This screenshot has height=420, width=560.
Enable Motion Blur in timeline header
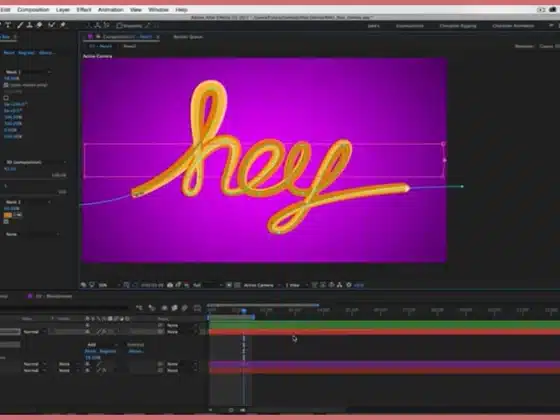click(x=185, y=308)
